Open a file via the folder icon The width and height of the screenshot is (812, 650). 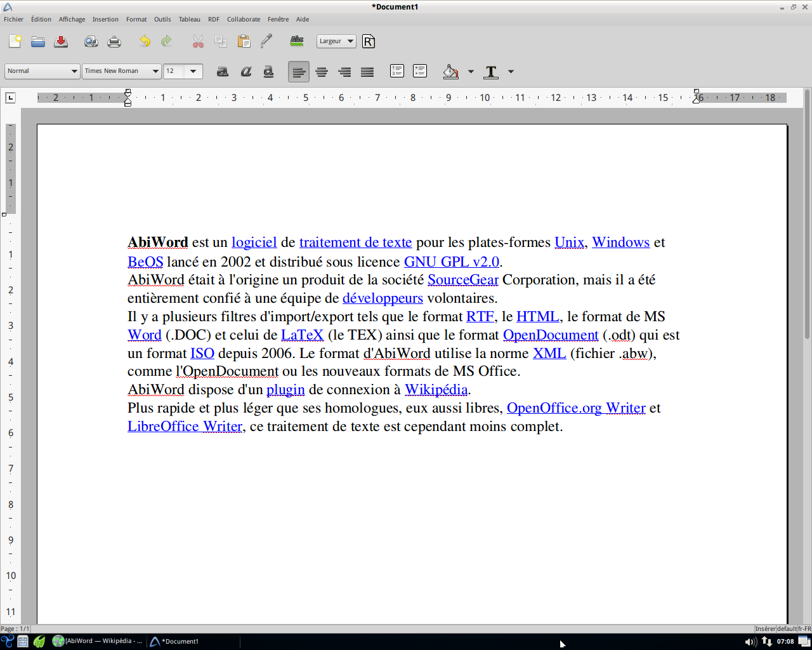point(38,41)
